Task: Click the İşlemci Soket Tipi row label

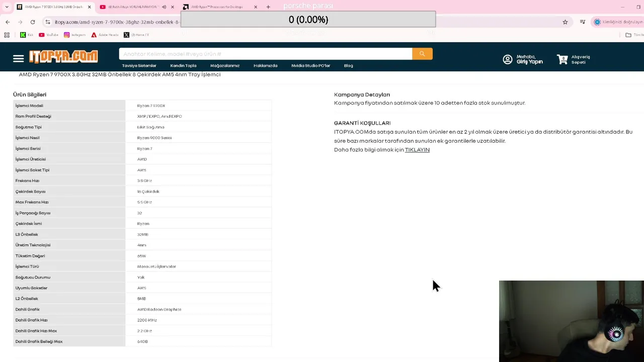Action: [x=32, y=170]
